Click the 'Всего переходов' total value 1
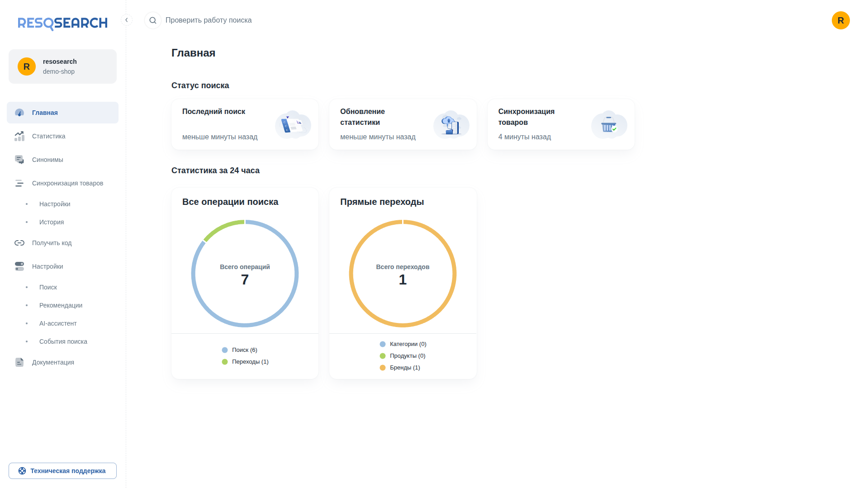 point(403,280)
